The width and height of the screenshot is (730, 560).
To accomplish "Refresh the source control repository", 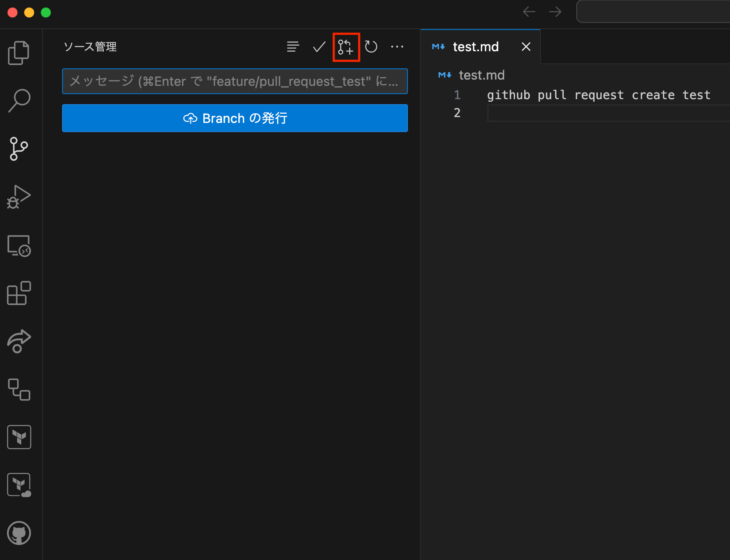I will tap(371, 47).
